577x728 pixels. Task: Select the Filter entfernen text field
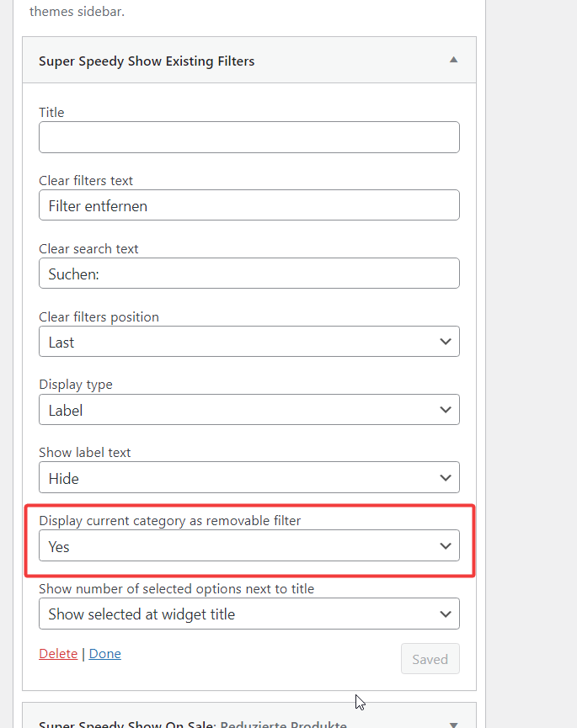pos(248,205)
